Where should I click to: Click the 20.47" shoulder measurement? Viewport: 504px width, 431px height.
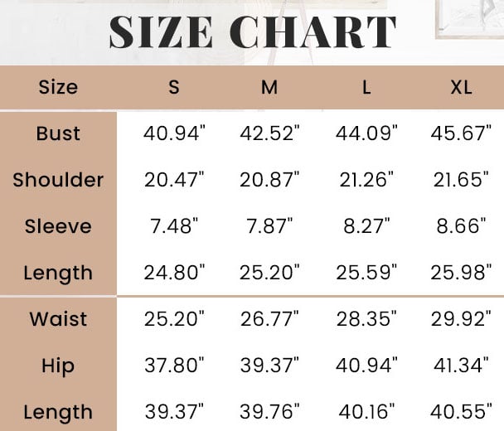coord(174,180)
